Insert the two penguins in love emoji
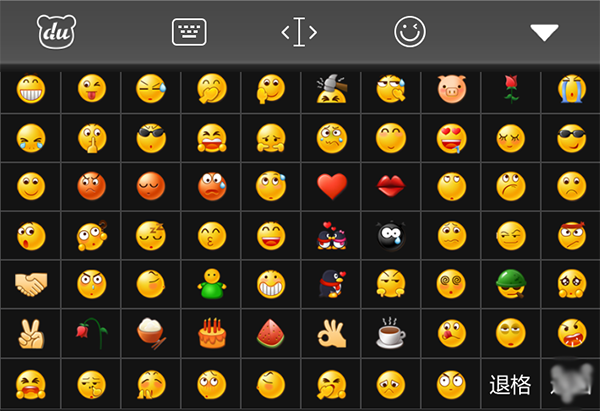600x411 pixels. tap(332, 235)
